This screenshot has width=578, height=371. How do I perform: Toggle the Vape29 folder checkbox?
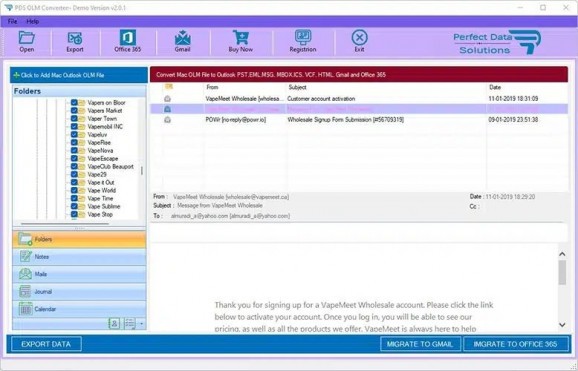pos(74,174)
